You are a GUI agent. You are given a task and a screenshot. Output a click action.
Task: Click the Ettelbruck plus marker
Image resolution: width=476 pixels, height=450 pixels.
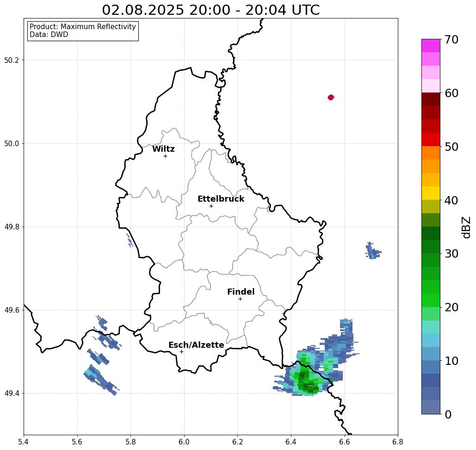(211, 206)
